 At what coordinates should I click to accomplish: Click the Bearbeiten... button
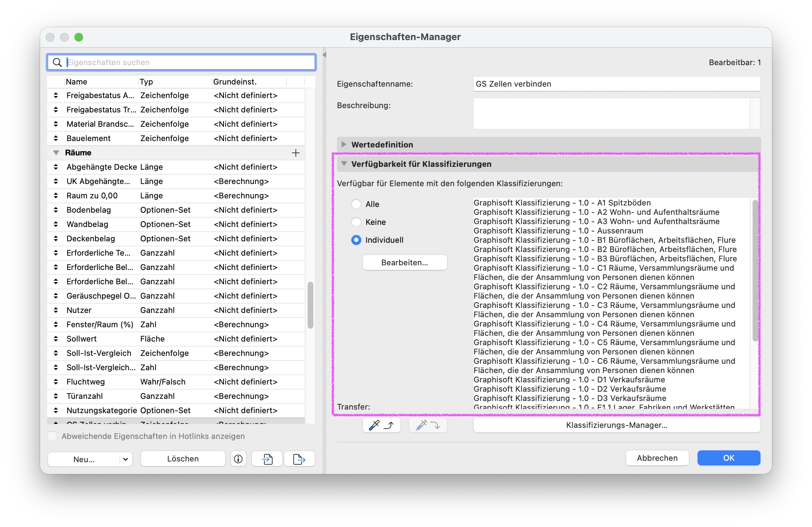(405, 262)
